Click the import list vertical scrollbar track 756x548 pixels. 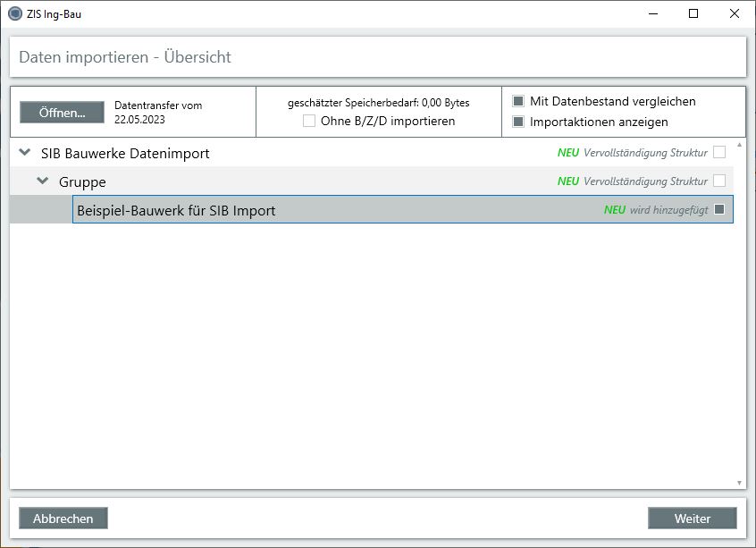(x=739, y=313)
